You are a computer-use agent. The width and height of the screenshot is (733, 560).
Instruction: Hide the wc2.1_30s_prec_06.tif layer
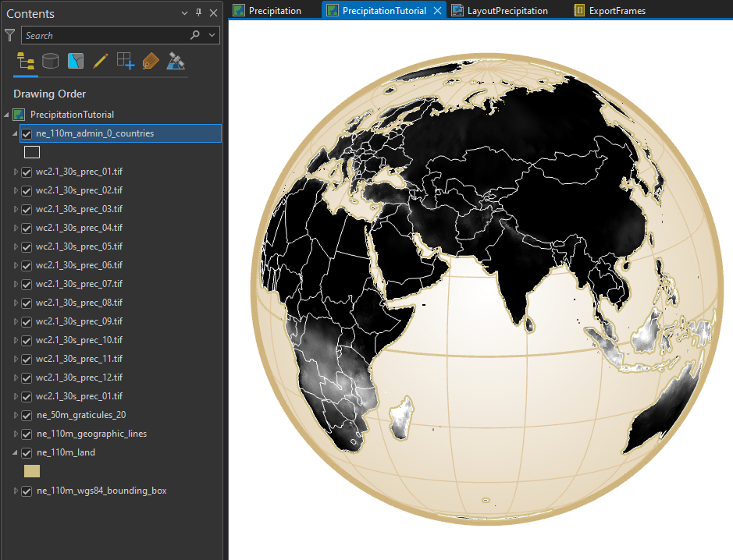pyautogui.click(x=27, y=265)
